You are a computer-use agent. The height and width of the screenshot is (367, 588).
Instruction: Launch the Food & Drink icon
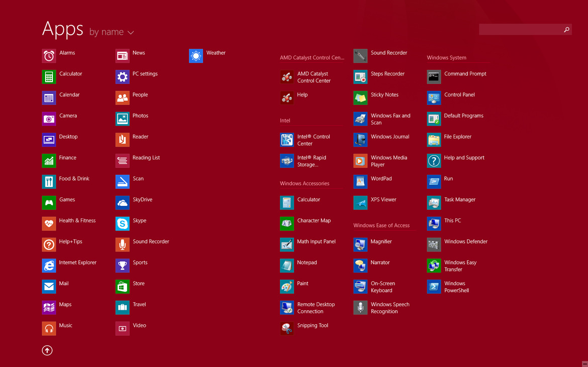(x=49, y=182)
